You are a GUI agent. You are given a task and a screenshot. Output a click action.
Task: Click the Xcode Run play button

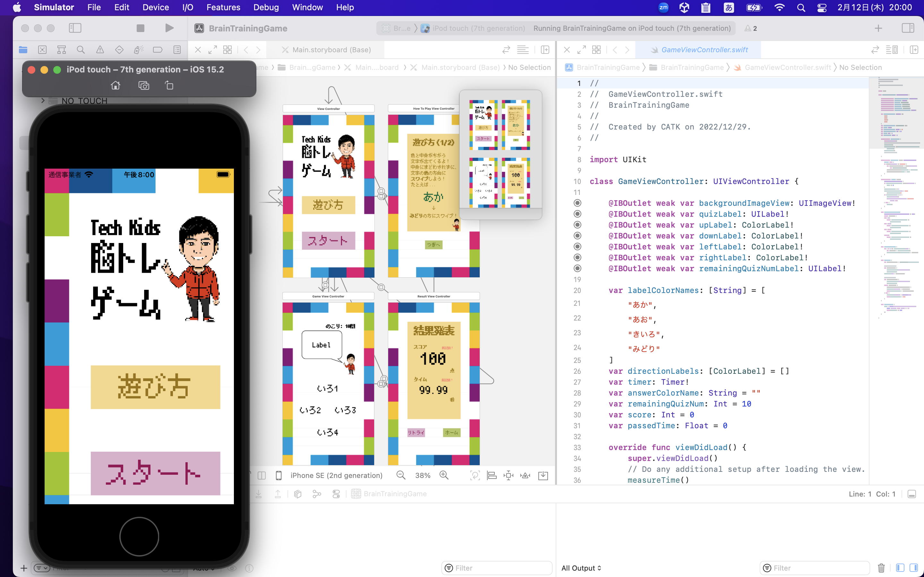click(169, 28)
